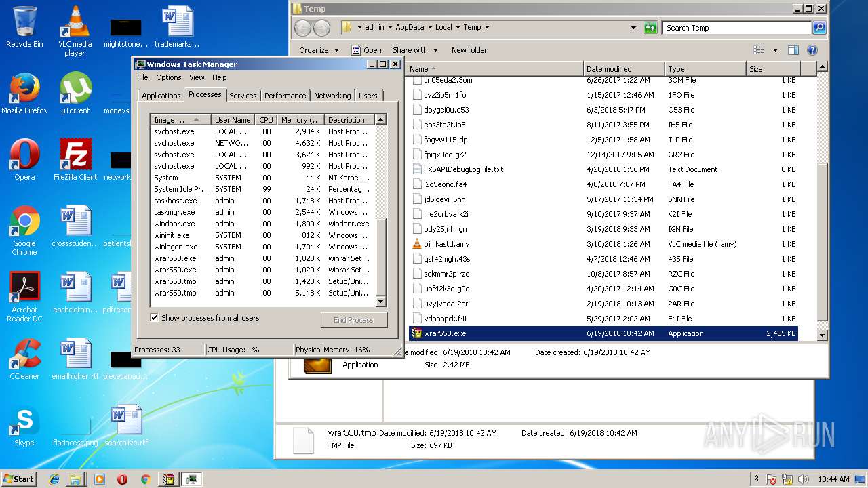Viewport: 868px width, 488px height.
Task: Open Opera browser desktop shortcut
Action: (x=24, y=160)
